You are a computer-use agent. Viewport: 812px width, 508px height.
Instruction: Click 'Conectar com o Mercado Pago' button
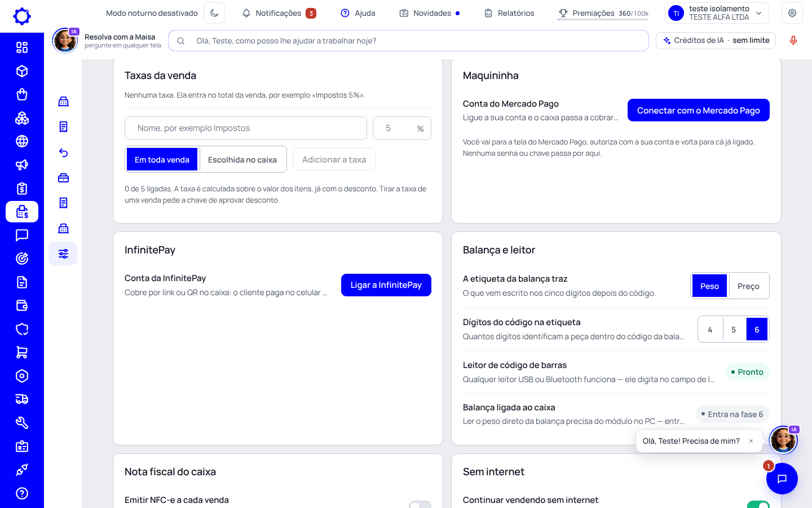[x=698, y=110]
